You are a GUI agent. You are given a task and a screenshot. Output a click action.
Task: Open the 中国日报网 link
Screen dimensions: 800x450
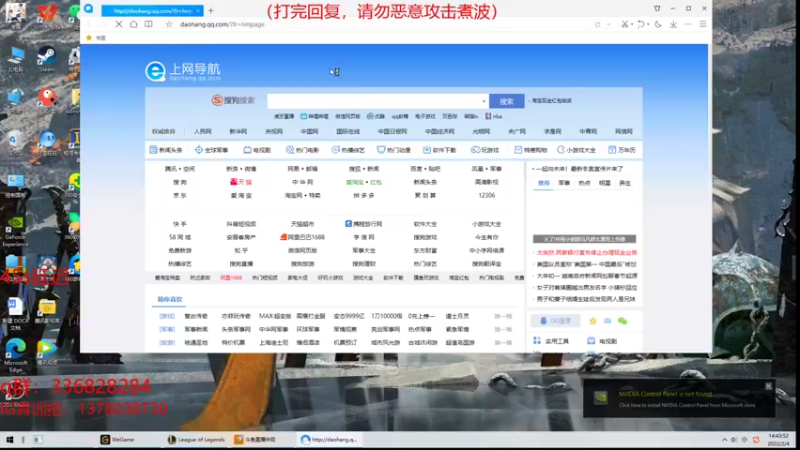coord(392,132)
